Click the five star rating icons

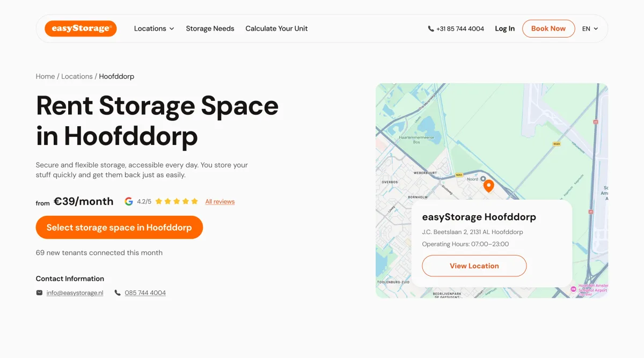pos(177,201)
